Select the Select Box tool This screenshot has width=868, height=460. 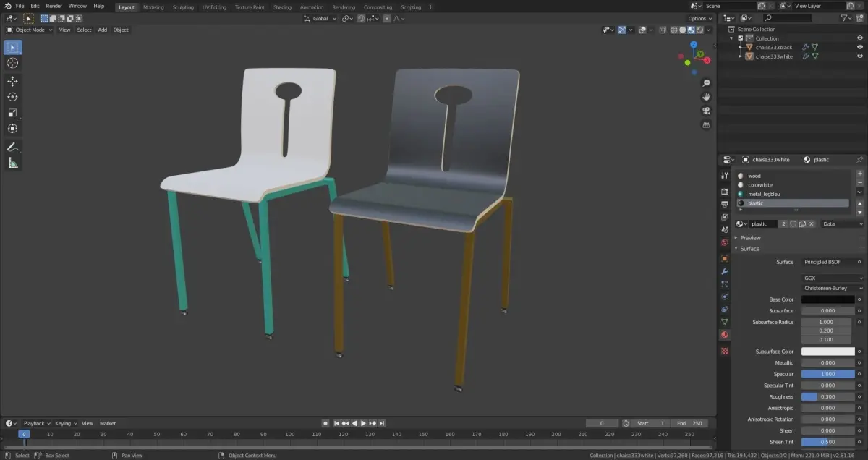[12, 47]
